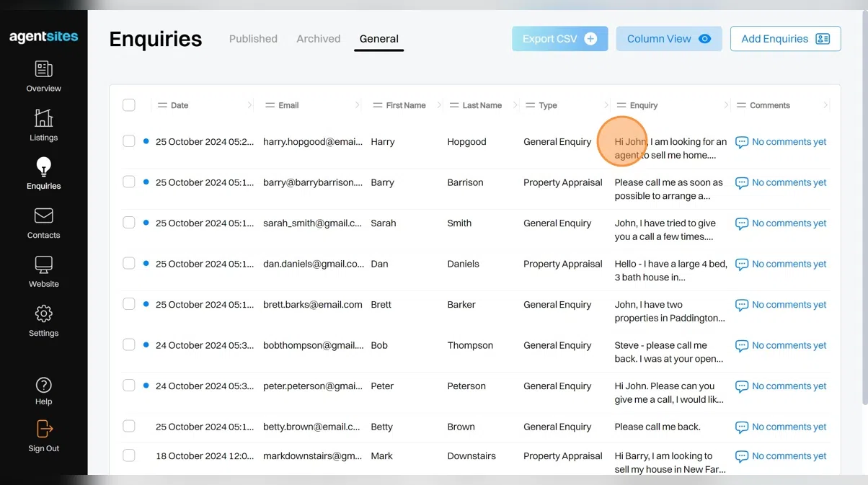
Task: Click the chevron beside the Enquiry column header
Action: 725,105
